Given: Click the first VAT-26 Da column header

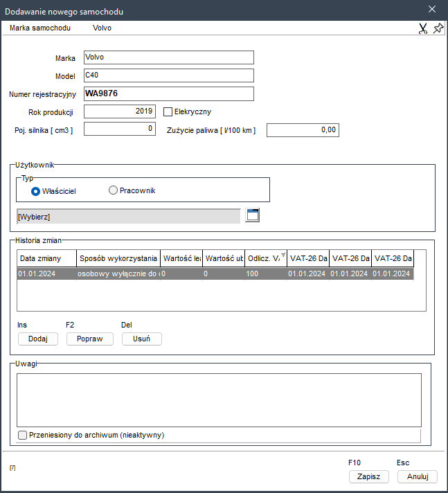Looking at the screenshot, I should coord(308,258).
